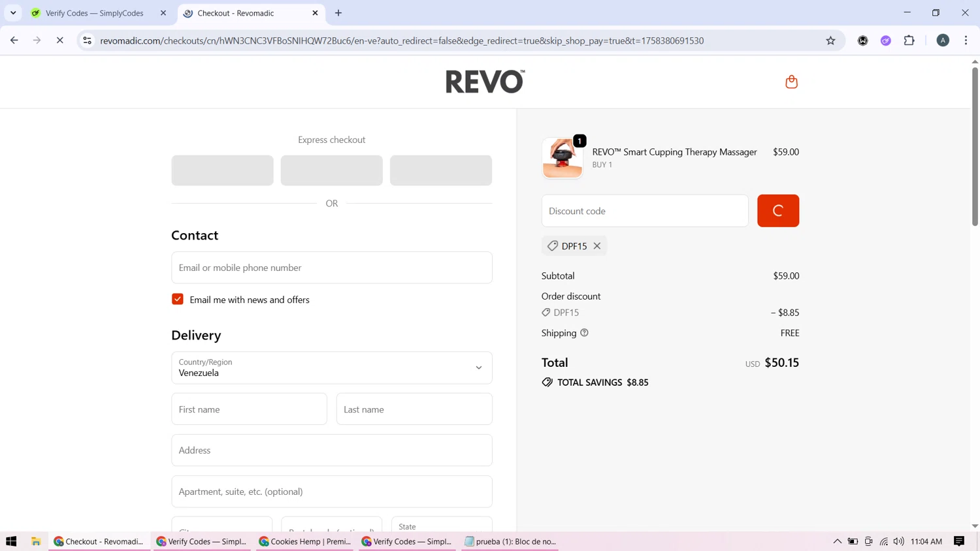This screenshot has height=551, width=980.
Task: Click the middle express checkout placeholder button
Action: [x=332, y=170]
